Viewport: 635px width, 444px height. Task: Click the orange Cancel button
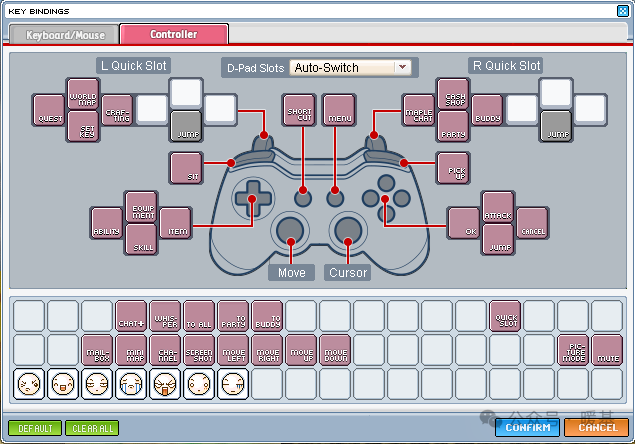pyautogui.click(x=597, y=427)
